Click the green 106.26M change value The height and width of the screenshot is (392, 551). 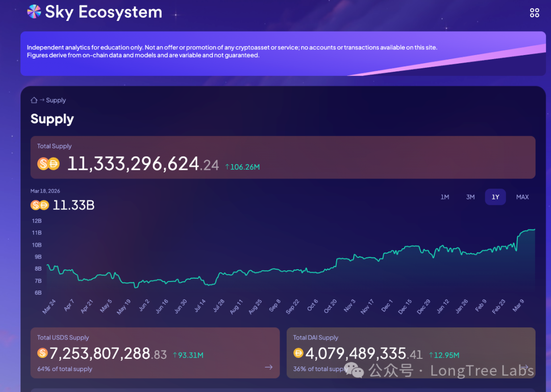click(242, 167)
